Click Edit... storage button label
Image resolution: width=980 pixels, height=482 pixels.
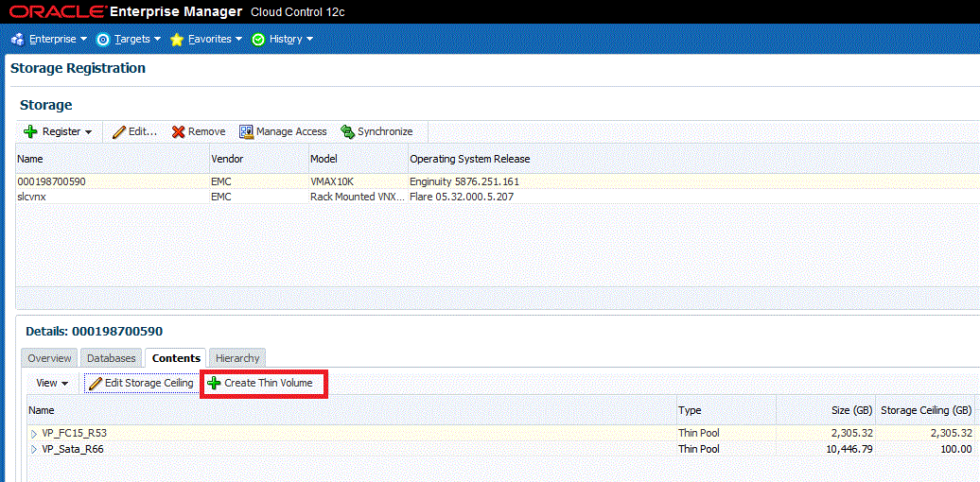click(x=143, y=131)
